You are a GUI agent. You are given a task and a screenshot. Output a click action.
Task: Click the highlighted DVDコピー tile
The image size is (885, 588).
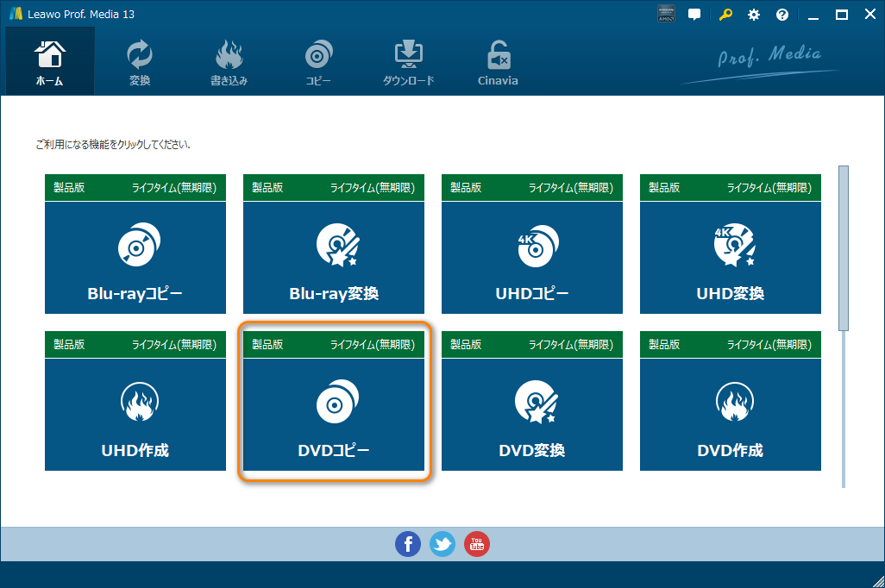click(334, 414)
